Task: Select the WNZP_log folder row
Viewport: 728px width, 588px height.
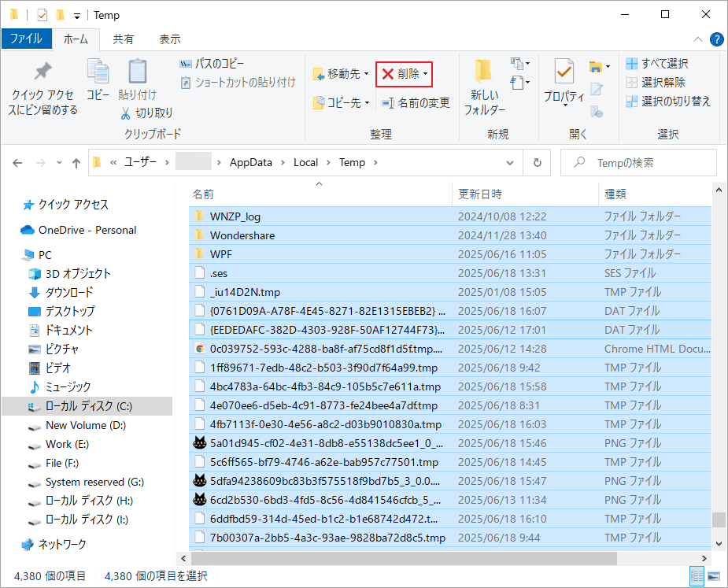Action: click(450, 216)
